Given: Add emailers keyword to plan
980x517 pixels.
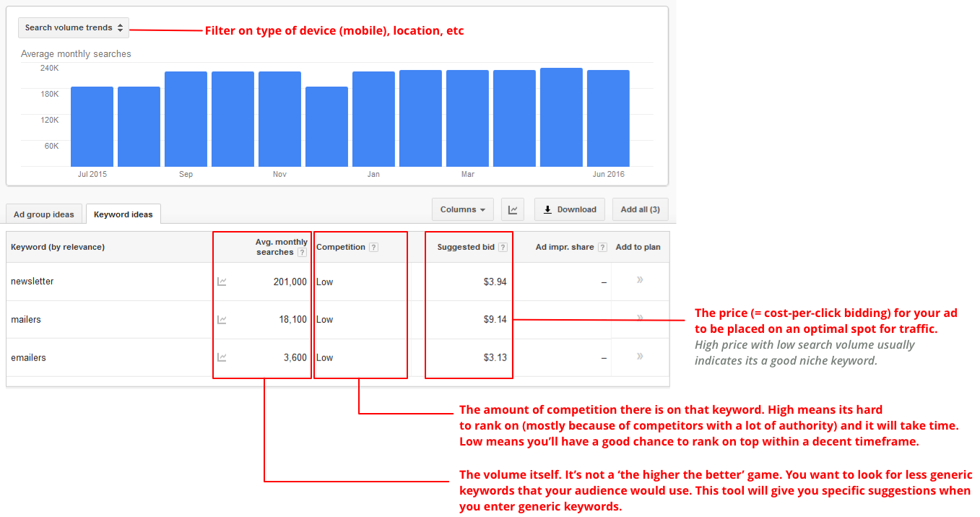Looking at the screenshot, I should coord(640,356).
